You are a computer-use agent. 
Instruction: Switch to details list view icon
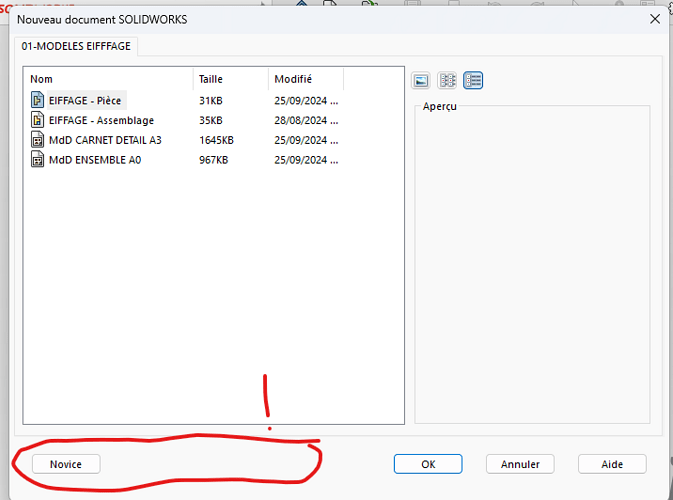tap(473, 80)
